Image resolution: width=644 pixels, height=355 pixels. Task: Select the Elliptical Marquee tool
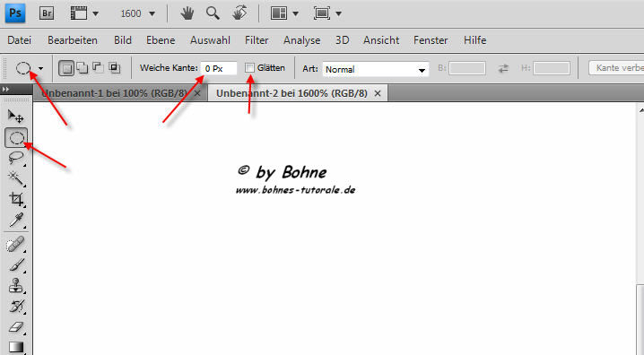[16, 138]
